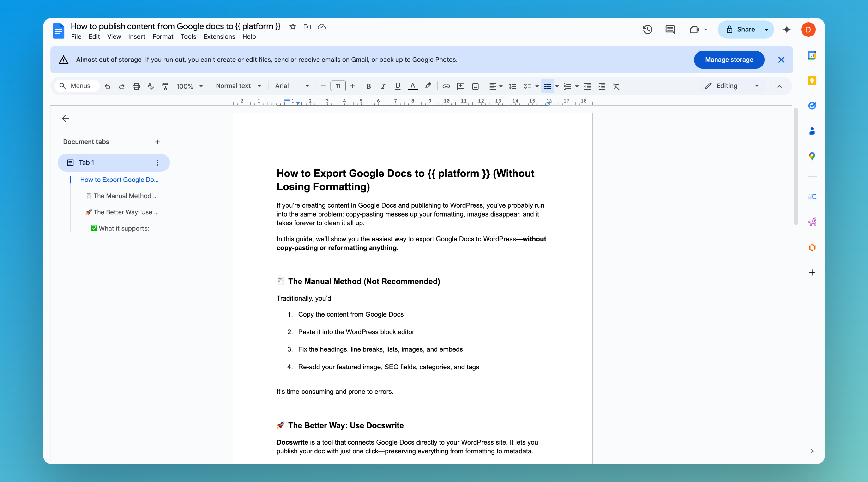Star this document

(292, 27)
